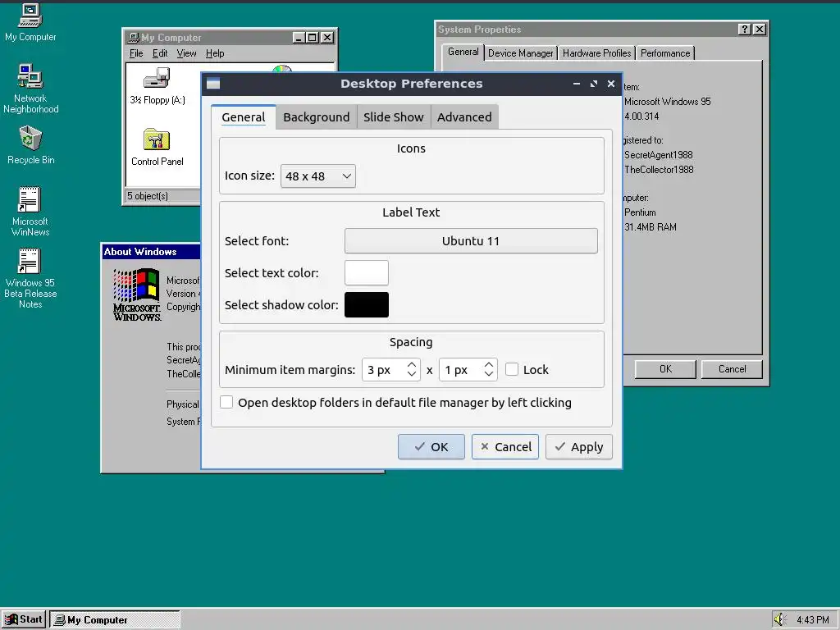Click the Windows logo in About Windows
840x630 pixels.
(x=137, y=295)
